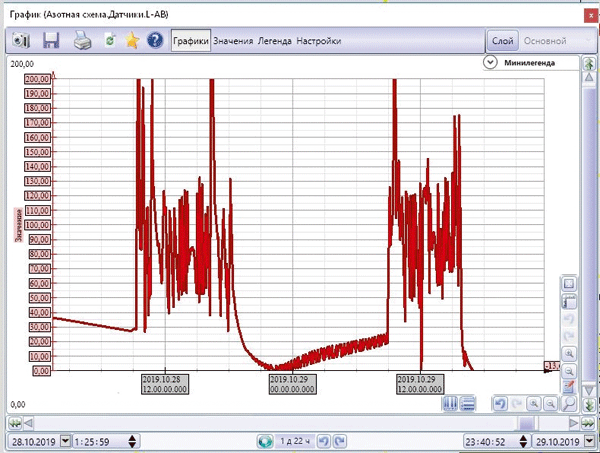The height and width of the screenshot is (453, 600).
Task: Click green double-left arrows icon on time scrollbar
Action: pyautogui.click(x=15, y=423)
